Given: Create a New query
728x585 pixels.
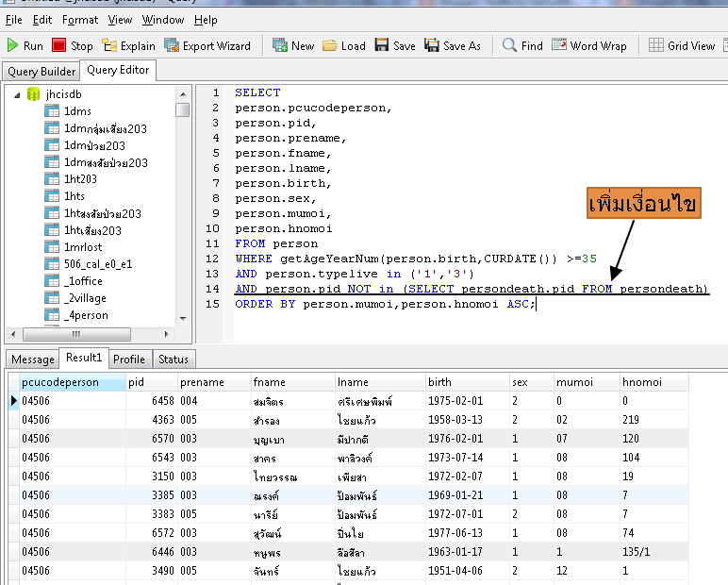Looking at the screenshot, I should point(293,45).
